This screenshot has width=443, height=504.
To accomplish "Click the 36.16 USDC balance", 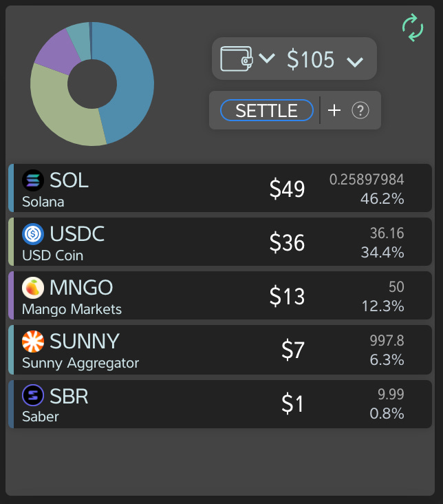I will tap(387, 233).
